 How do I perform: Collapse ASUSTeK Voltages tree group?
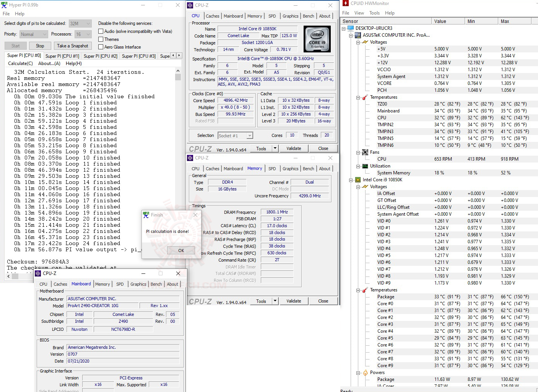tap(358, 42)
